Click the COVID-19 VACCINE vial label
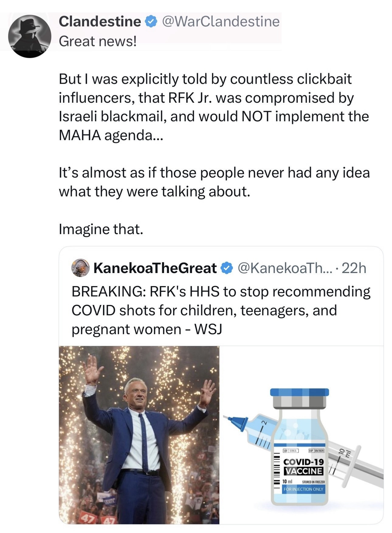The width and height of the screenshot is (392, 533). click(303, 467)
